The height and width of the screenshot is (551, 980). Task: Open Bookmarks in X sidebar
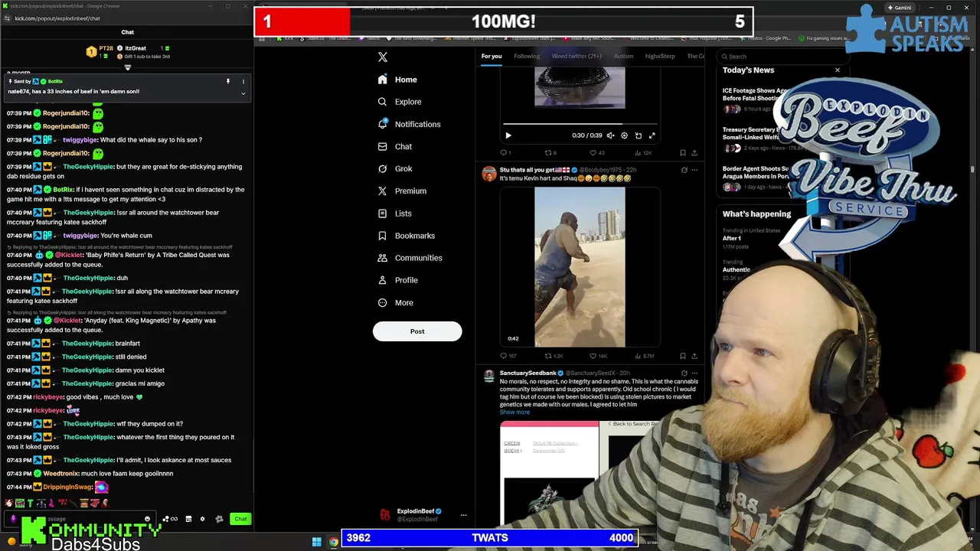point(406,236)
